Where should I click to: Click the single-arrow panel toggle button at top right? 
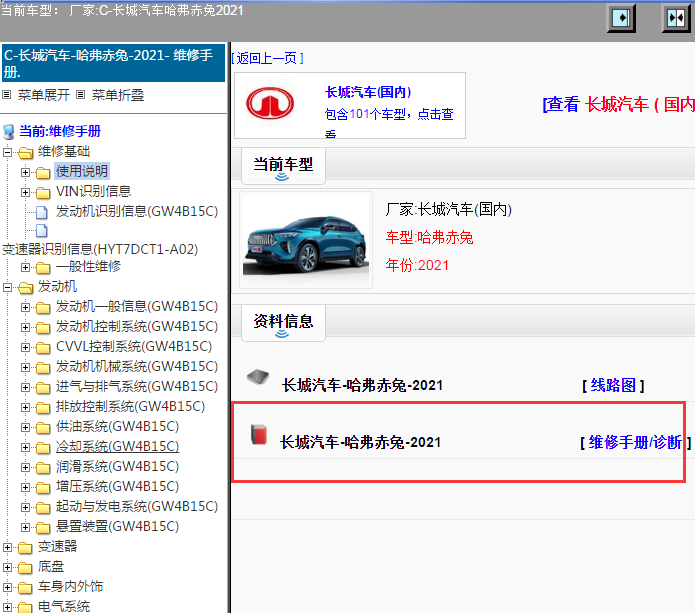tap(621, 18)
